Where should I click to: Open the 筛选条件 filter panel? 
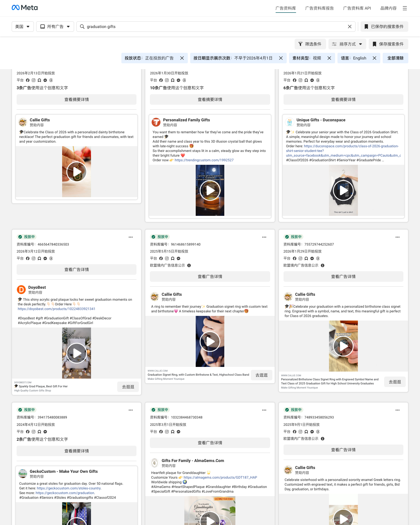tap(310, 44)
